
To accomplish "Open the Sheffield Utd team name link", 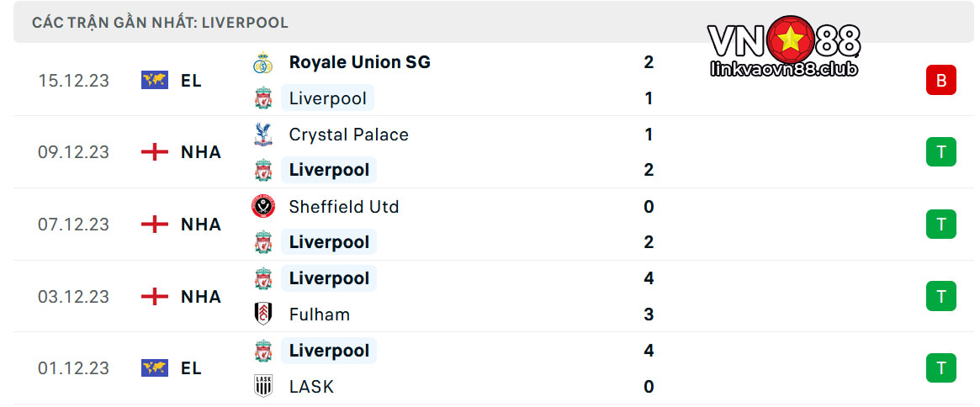I will coord(344,206).
